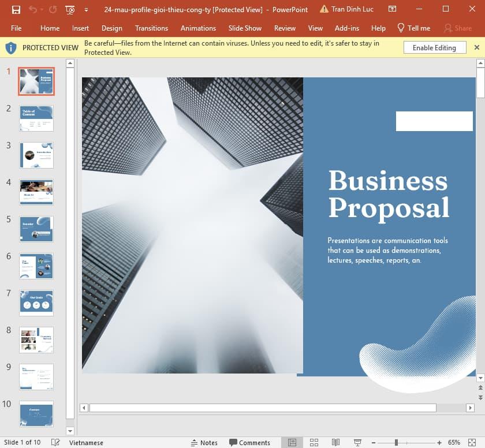Click Fit slide to current window icon

pos(472,442)
